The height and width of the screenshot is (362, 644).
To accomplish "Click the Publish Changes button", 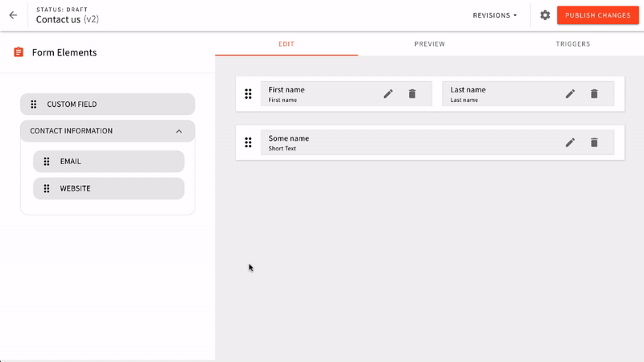I will pos(597,15).
